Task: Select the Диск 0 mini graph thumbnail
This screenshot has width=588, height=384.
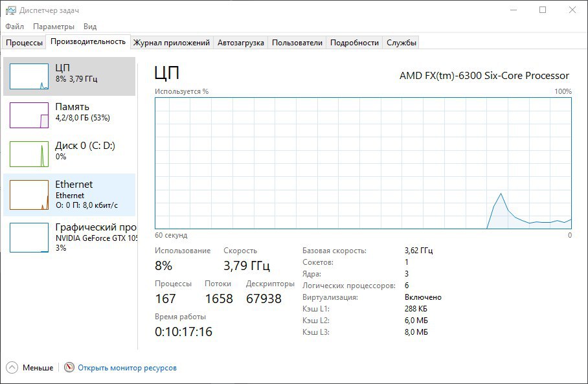Action: click(x=29, y=154)
